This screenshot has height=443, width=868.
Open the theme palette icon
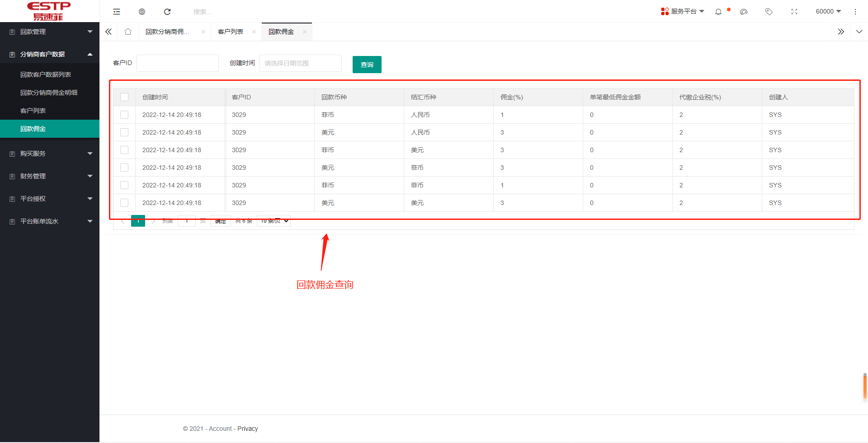[x=744, y=12]
